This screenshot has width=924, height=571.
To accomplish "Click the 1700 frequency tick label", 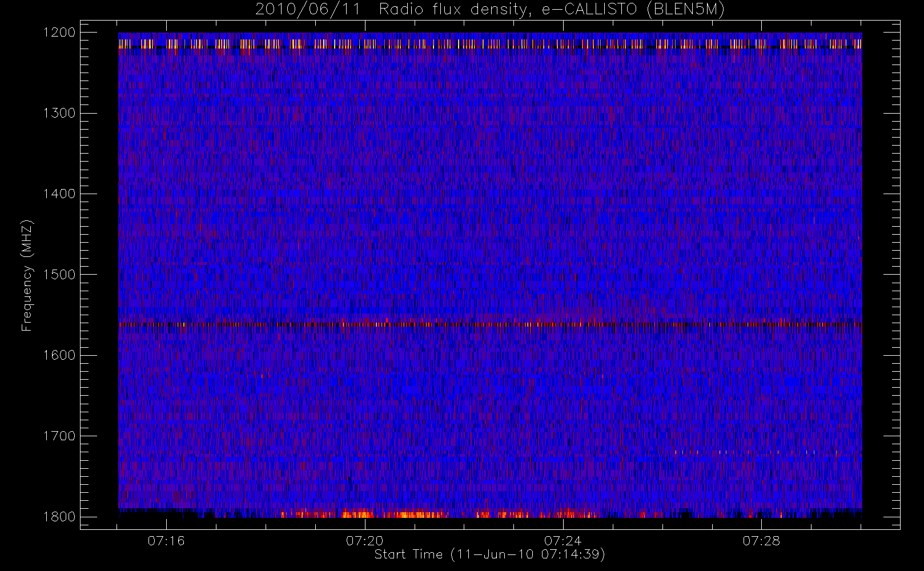I will (x=59, y=436).
